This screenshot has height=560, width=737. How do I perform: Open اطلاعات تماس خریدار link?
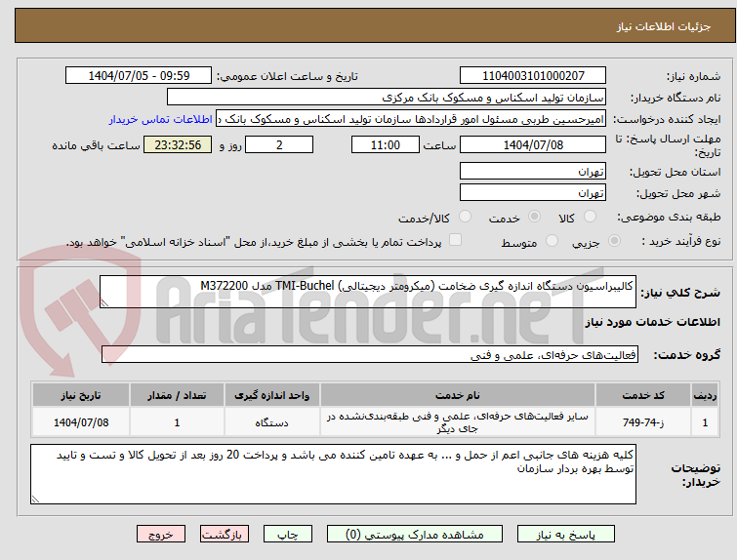point(161,119)
